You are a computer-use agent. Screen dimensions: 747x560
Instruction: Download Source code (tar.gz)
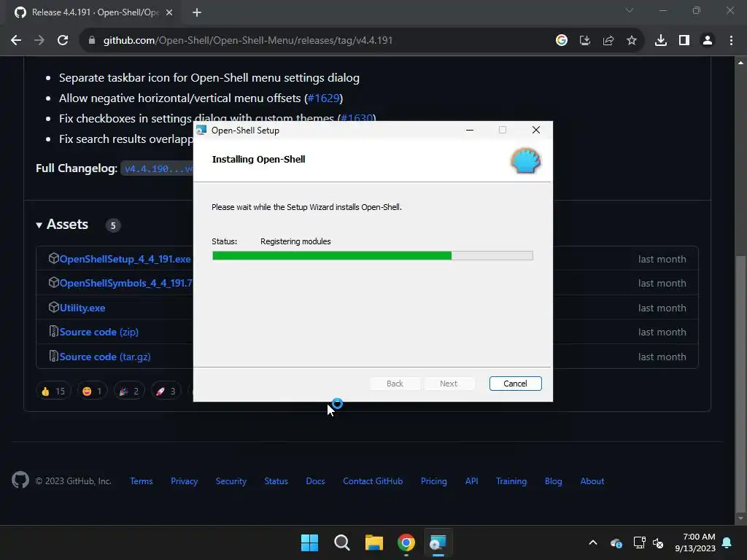[x=105, y=357]
